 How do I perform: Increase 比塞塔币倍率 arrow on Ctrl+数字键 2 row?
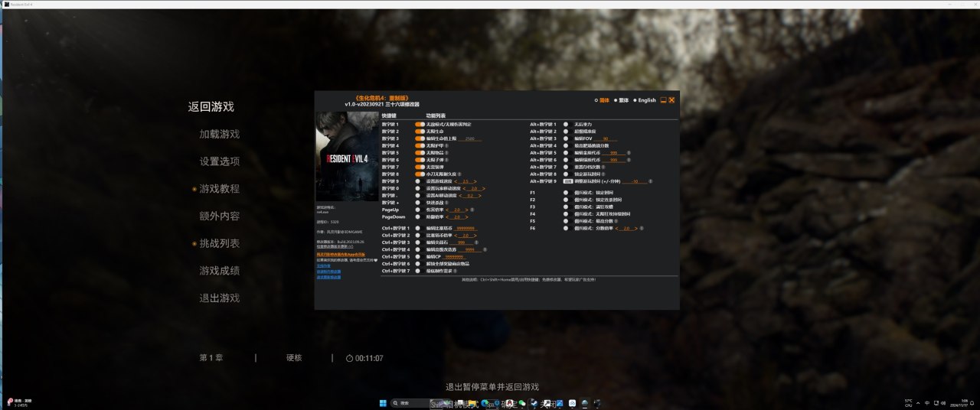pos(475,236)
